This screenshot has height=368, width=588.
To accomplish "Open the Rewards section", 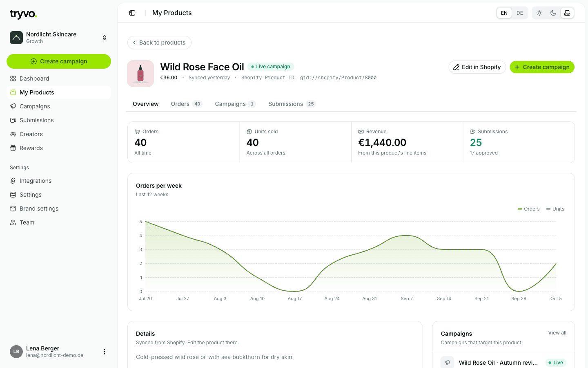I will (59, 148).
